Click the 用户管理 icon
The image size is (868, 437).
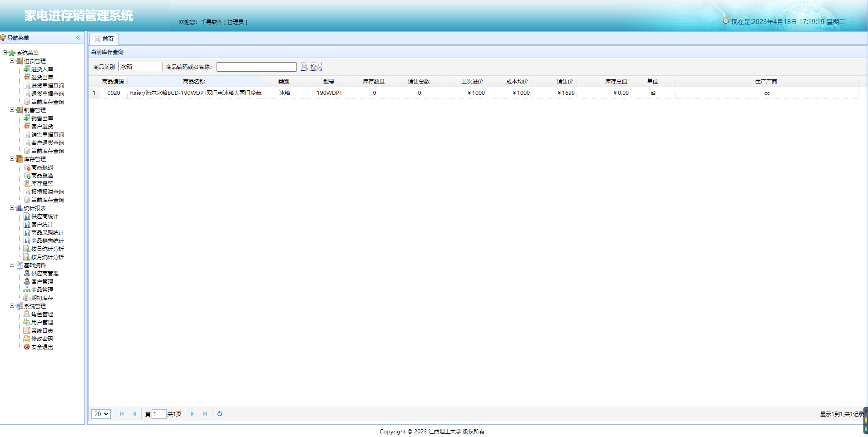point(27,322)
